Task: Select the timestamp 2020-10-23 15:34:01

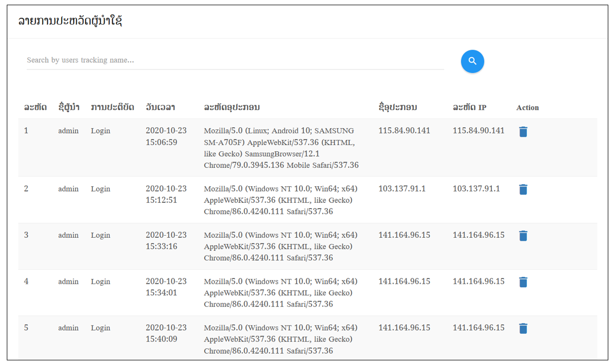Action: pos(166,287)
